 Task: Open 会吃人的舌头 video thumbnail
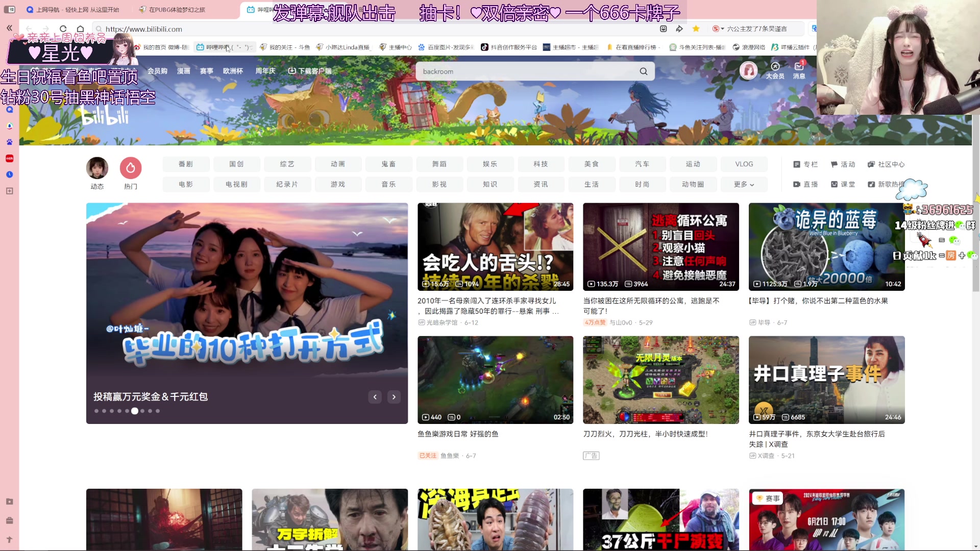coord(495,247)
